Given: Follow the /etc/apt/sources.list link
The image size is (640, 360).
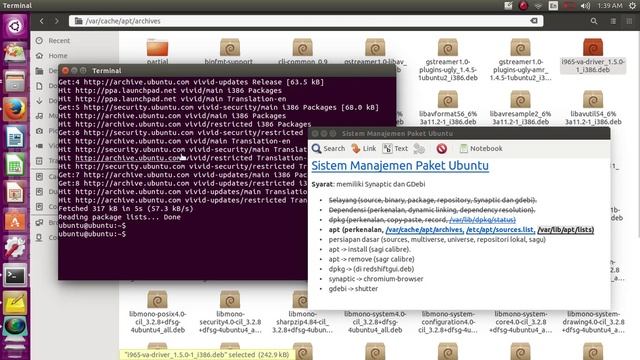Looking at the screenshot, I should point(500,230).
